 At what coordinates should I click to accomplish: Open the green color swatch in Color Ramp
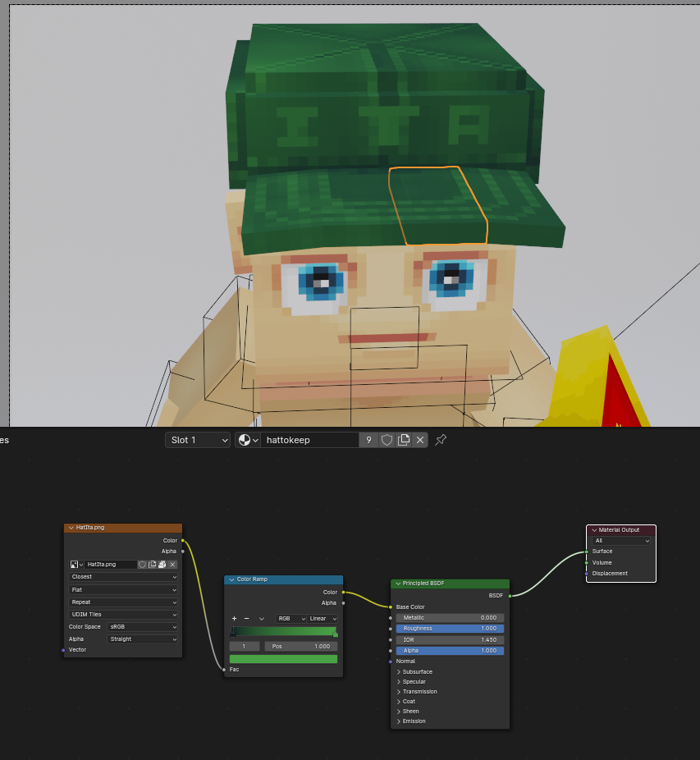coord(283,658)
